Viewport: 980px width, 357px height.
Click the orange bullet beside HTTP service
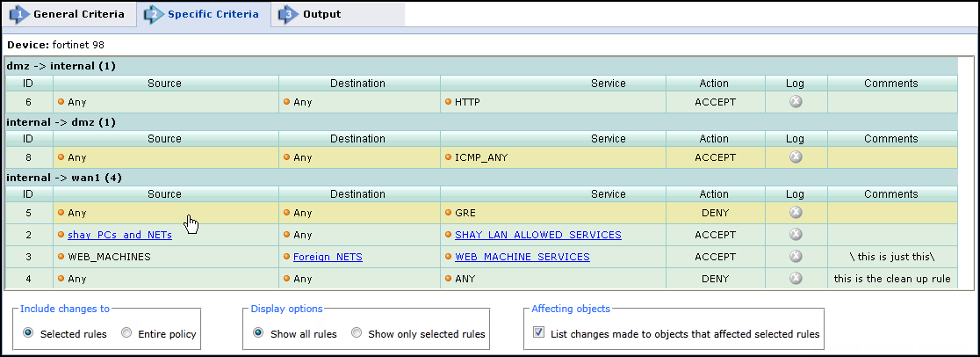pos(448,102)
